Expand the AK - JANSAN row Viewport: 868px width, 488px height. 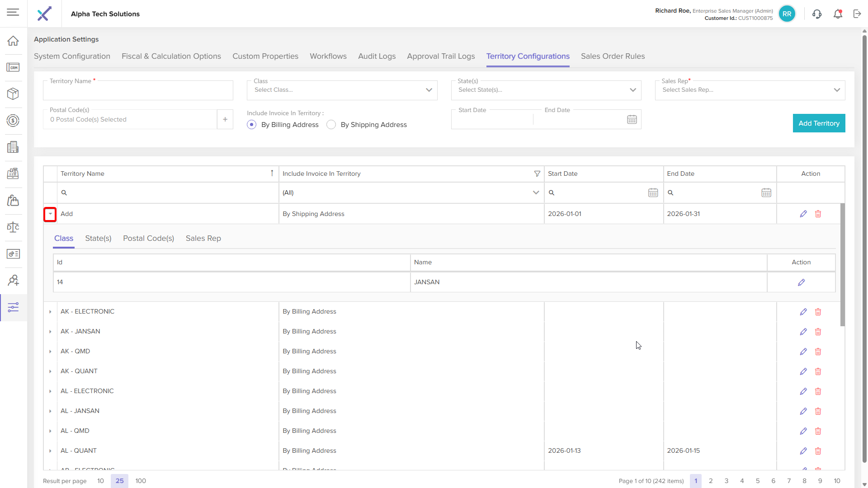[50, 332]
